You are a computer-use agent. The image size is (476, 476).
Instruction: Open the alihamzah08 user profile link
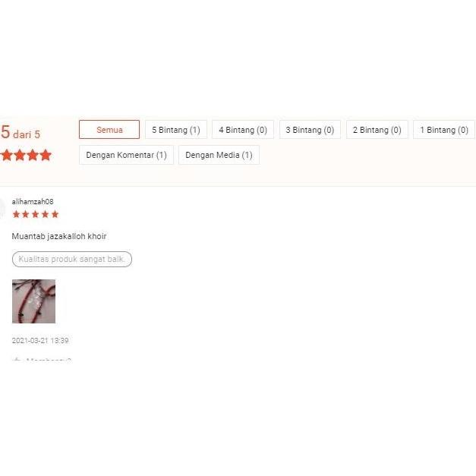click(x=33, y=202)
